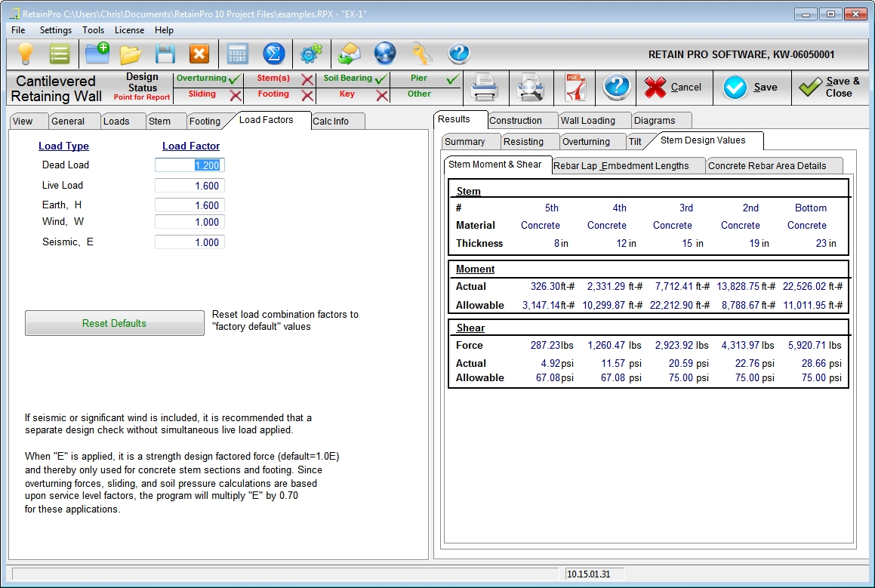The image size is (875, 588).
Task: Click the Sliding design status indicator
Action: pyautogui.click(x=208, y=95)
